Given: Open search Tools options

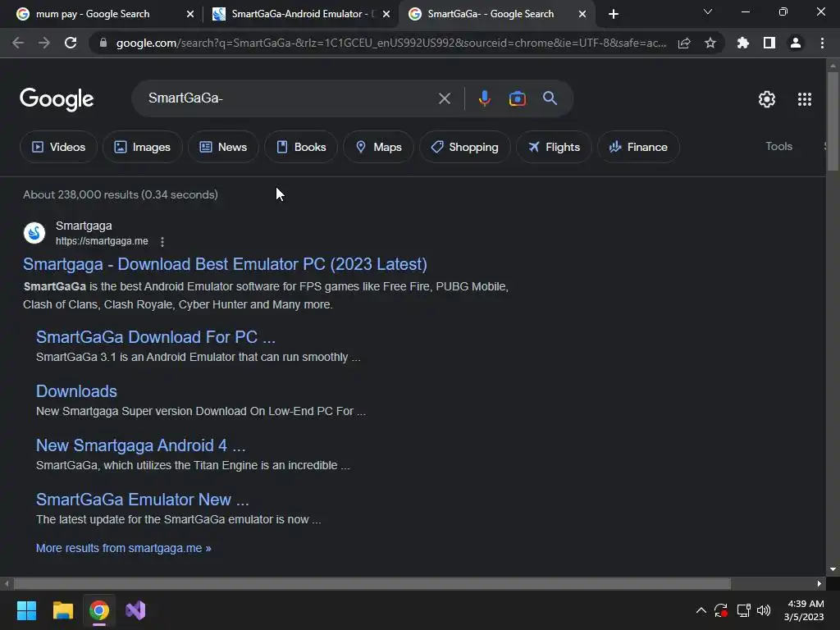Looking at the screenshot, I should tap(778, 146).
